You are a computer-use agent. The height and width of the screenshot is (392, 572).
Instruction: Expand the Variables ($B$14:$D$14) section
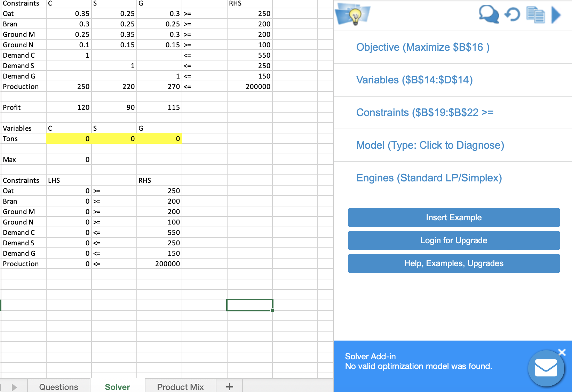click(x=414, y=80)
